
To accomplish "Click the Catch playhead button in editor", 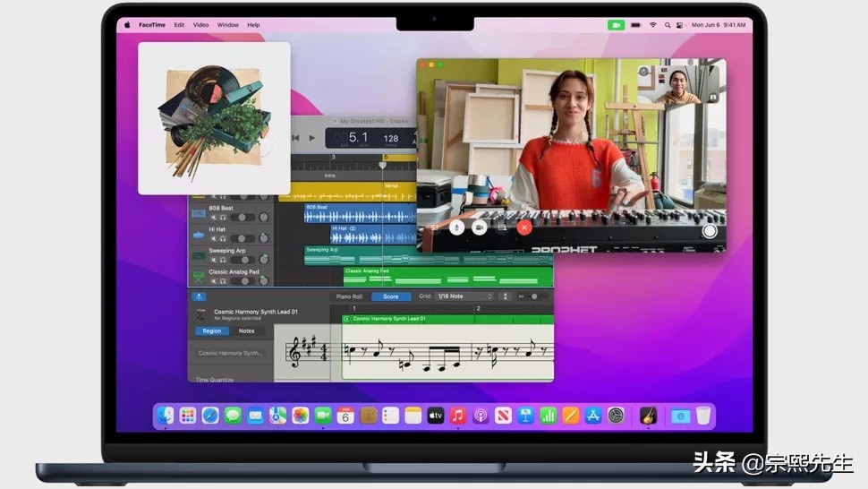I will (199, 296).
